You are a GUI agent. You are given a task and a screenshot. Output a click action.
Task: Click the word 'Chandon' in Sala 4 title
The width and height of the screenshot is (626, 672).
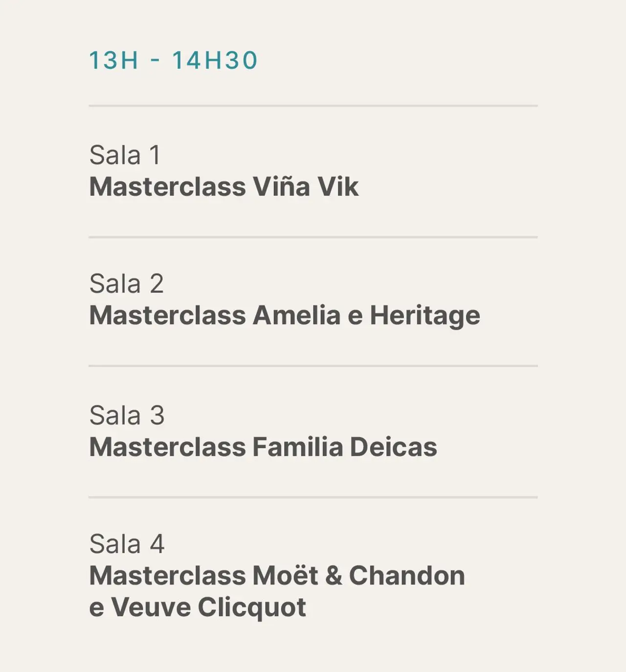(x=406, y=576)
